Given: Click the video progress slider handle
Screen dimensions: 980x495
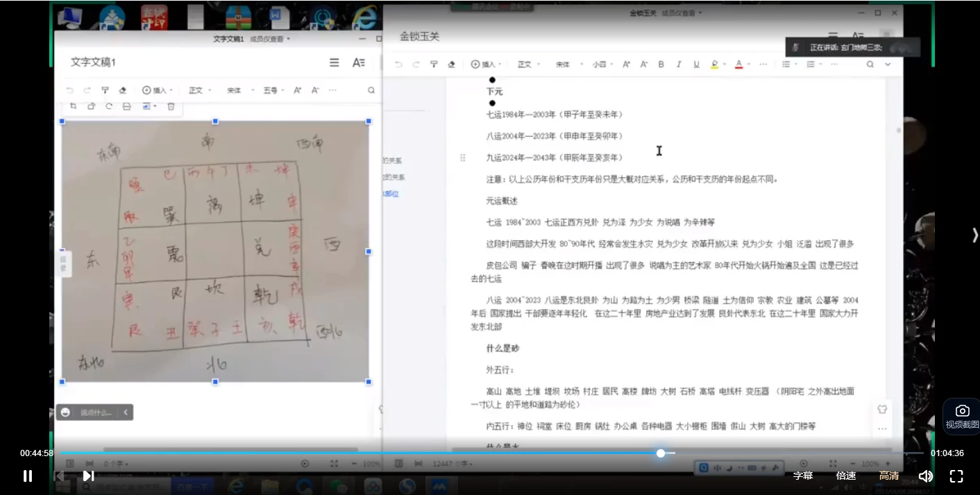Looking at the screenshot, I should pos(661,453).
